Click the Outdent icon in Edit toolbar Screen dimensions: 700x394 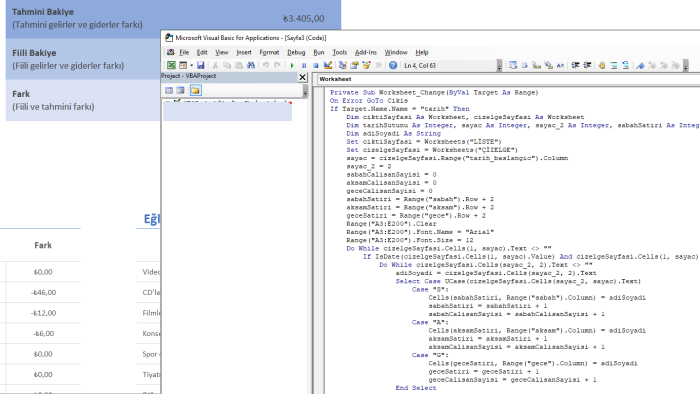coord(588,65)
